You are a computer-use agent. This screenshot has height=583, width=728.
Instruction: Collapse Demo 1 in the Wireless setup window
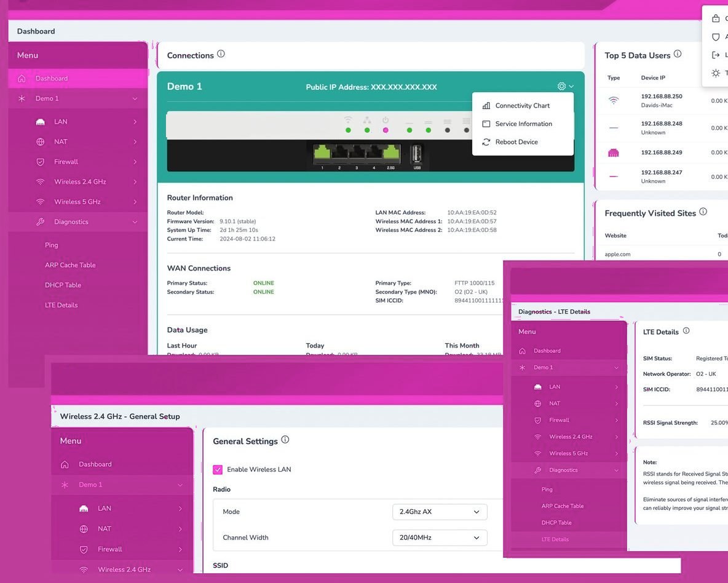(122, 485)
